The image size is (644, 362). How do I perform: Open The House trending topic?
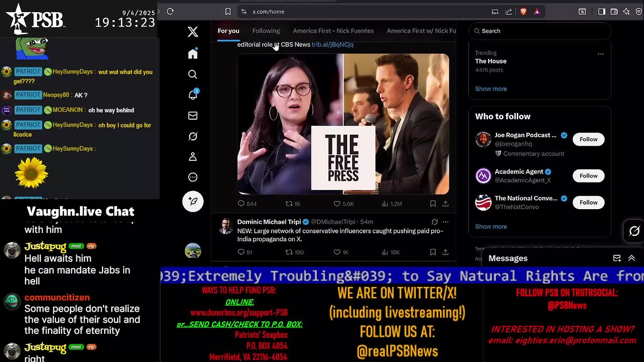coord(491,61)
